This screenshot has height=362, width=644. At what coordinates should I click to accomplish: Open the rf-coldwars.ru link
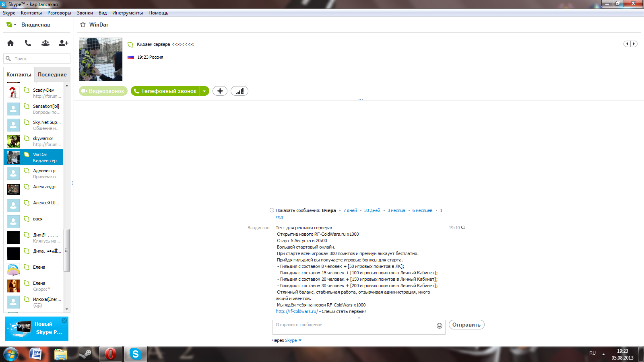point(297,311)
